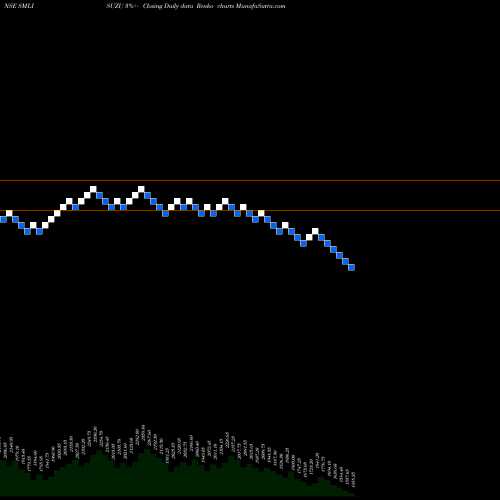Click the rightmost rotated price label below the bricks
The height and width of the screenshot is (500, 500).
tap(353, 479)
